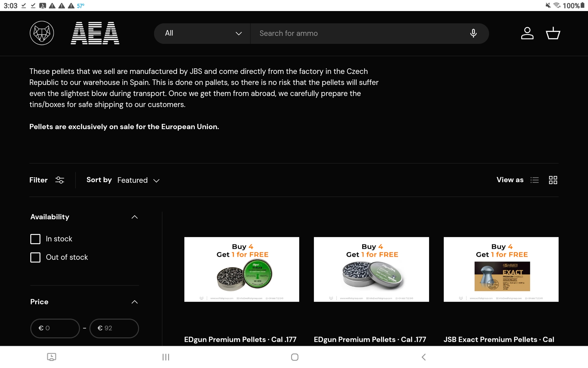Check the In stock checkbox
The height and width of the screenshot is (368, 588).
tap(35, 239)
